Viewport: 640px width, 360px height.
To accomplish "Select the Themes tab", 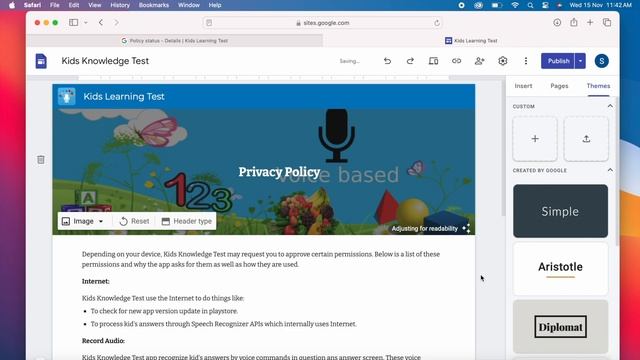I will click(x=598, y=86).
